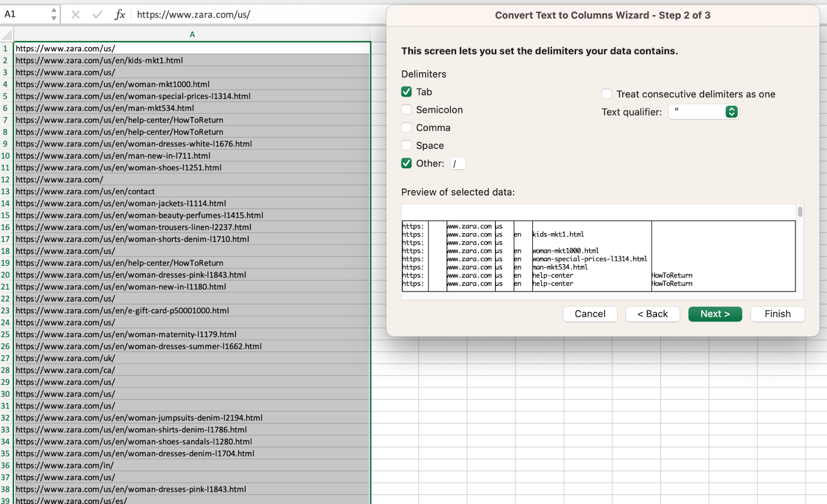Enable the Semicolon delimiter checkbox
This screenshot has height=504, width=827.
[407, 110]
